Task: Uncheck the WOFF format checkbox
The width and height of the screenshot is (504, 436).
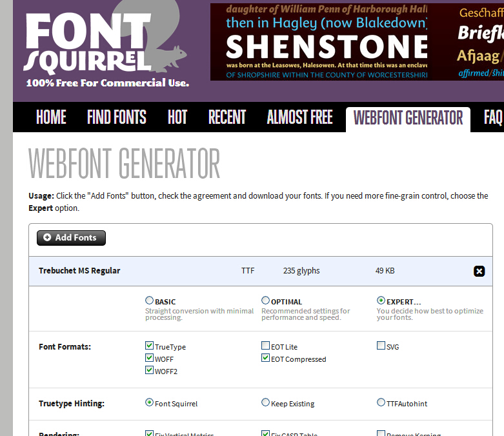Action: (x=149, y=358)
